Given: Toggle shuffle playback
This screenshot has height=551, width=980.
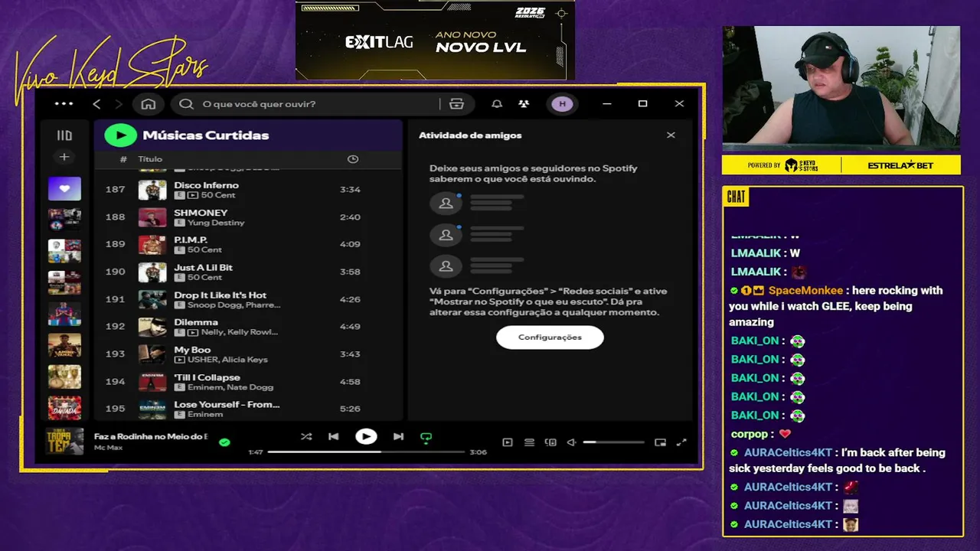Looking at the screenshot, I should (306, 437).
